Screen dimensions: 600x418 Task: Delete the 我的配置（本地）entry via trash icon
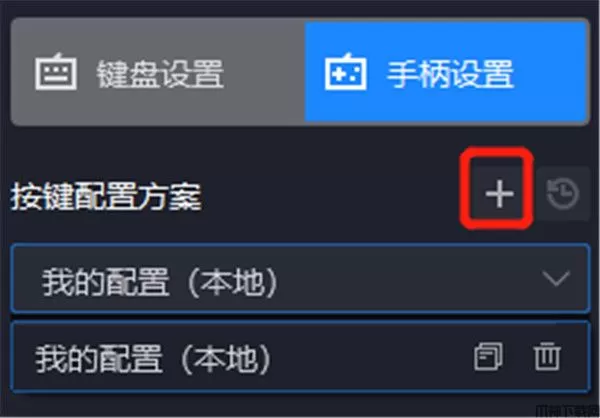click(x=547, y=357)
